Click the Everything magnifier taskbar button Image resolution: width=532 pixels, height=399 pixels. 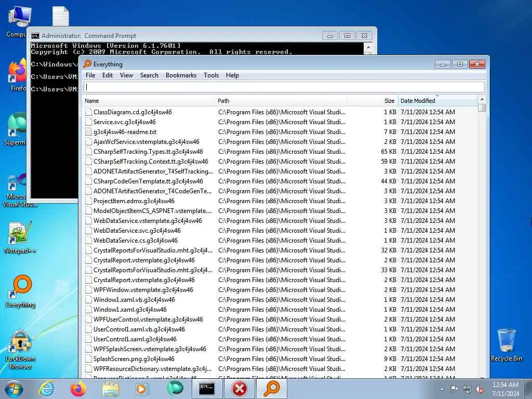point(271,389)
